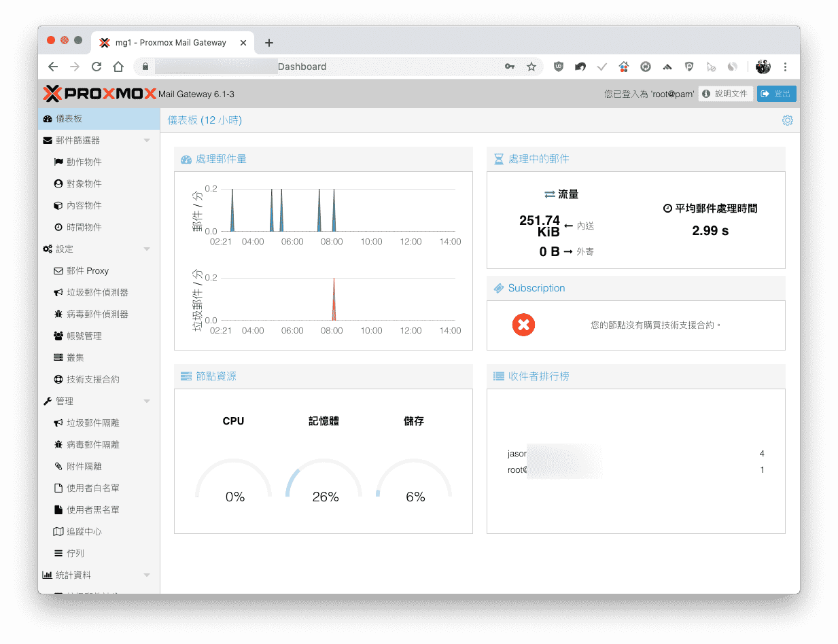Select 統計資料 in sidebar
Screen dimensions: 838x644
tap(99, 575)
